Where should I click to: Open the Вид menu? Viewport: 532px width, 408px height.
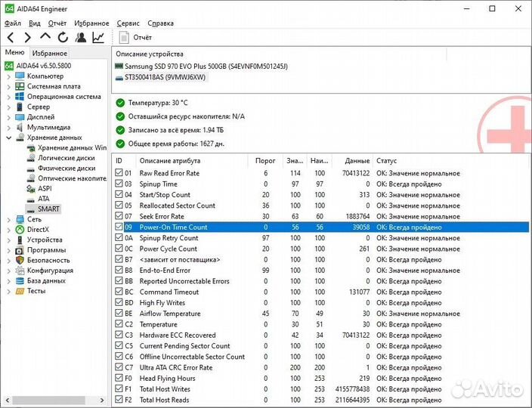coord(35,23)
